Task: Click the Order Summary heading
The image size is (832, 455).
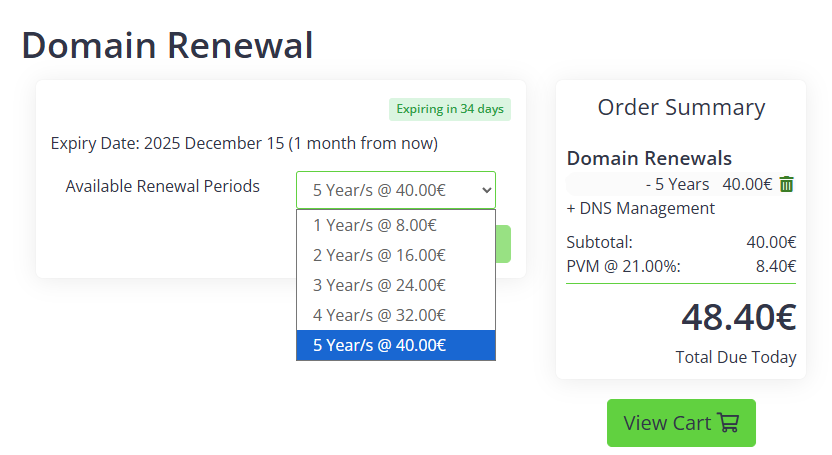Action: point(681,108)
